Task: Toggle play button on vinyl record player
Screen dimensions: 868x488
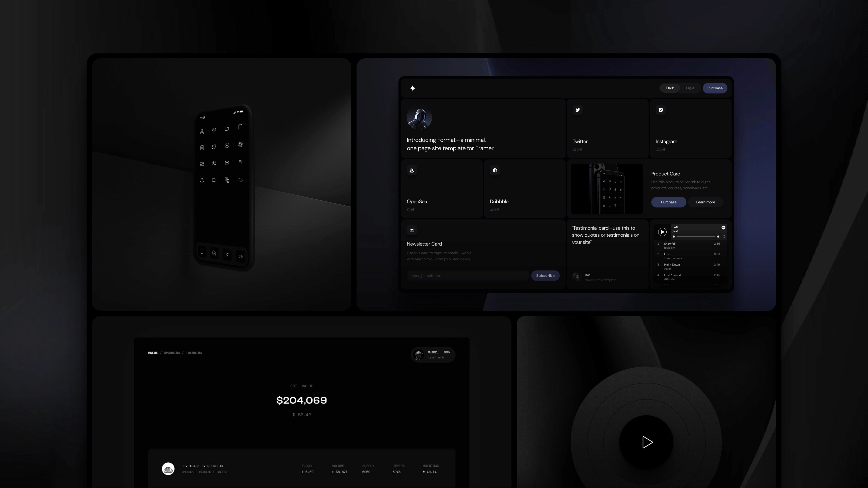Action: tap(647, 442)
